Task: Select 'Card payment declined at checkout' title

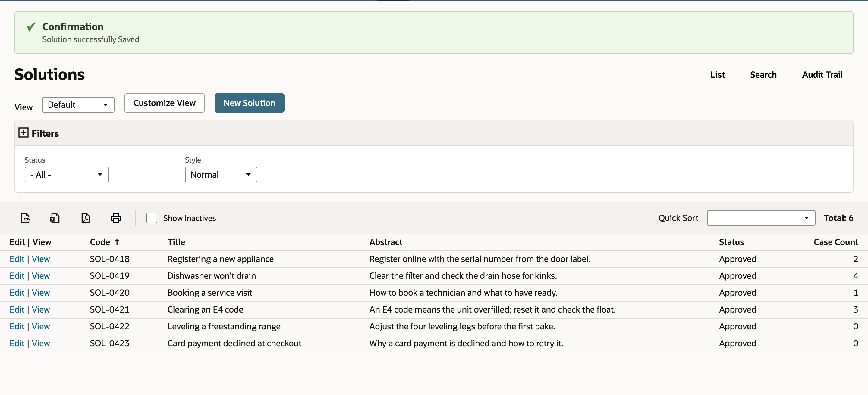Action: click(x=234, y=343)
